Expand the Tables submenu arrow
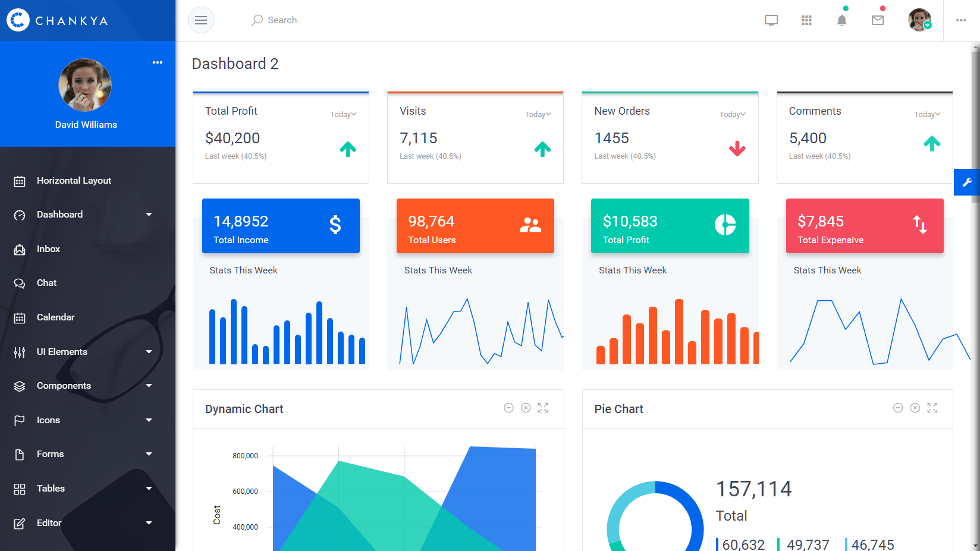The height and width of the screenshot is (551, 980). [x=149, y=489]
